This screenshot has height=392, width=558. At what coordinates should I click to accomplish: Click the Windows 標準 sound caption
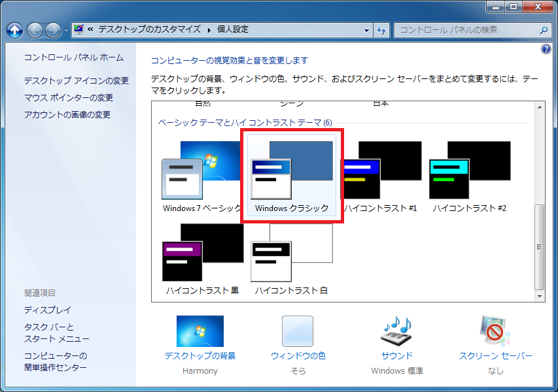pos(397,370)
